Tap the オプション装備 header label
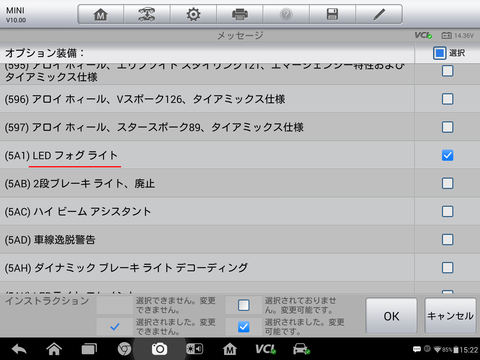Image resolution: width=480 pixels, height=360 pixels. [x=45, y=53]
